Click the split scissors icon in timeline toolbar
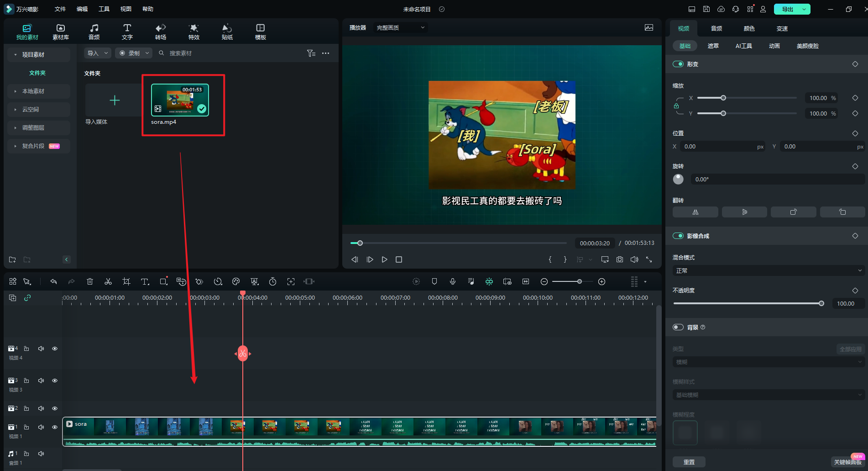 tap(108, 281)
